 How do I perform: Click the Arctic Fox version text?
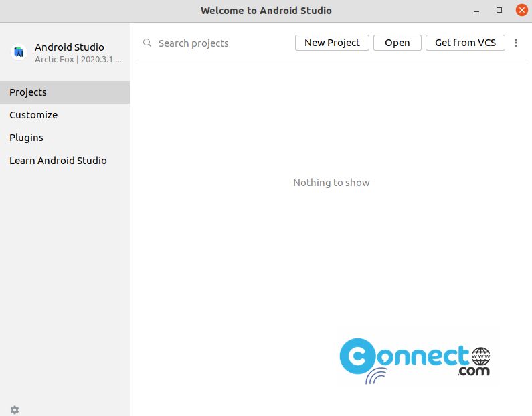(x=78, y=60)
